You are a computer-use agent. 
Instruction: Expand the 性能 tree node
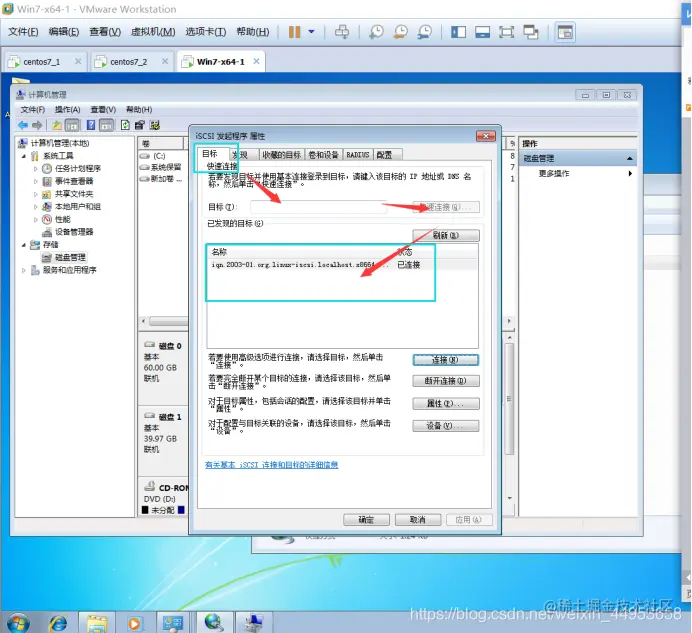point(35,219)
